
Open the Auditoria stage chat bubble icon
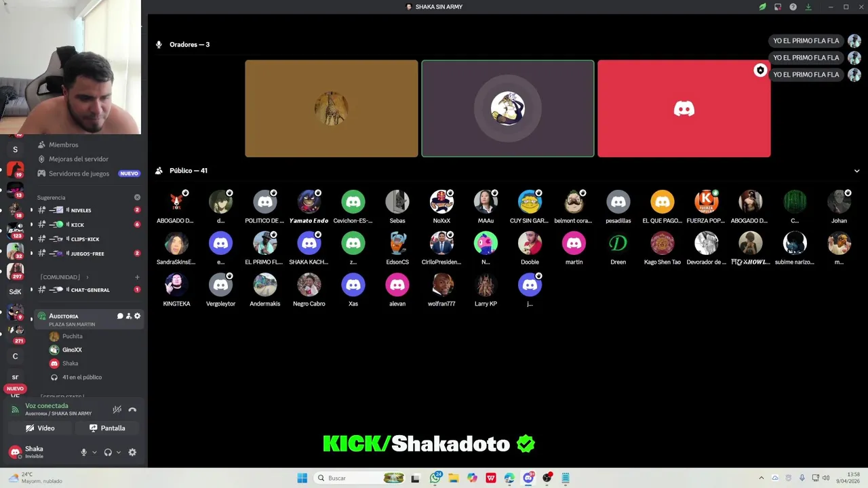(x=120, y=316)
